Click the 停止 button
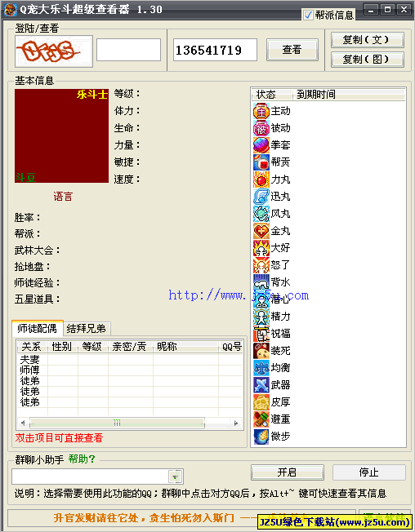The image size is (415, 532). [369, 472]
